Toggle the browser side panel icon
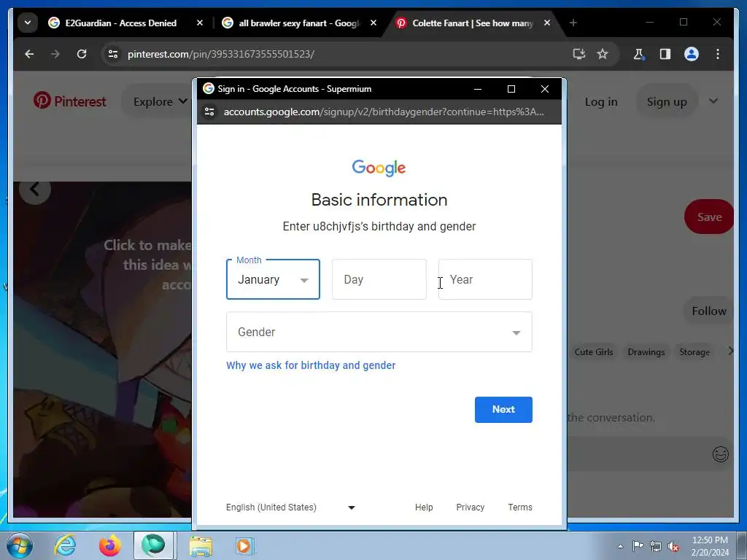 point(665,54)
